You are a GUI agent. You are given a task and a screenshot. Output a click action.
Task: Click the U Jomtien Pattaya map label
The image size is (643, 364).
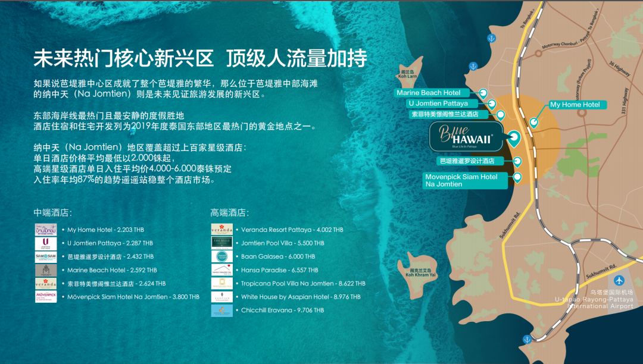(442, 103)
